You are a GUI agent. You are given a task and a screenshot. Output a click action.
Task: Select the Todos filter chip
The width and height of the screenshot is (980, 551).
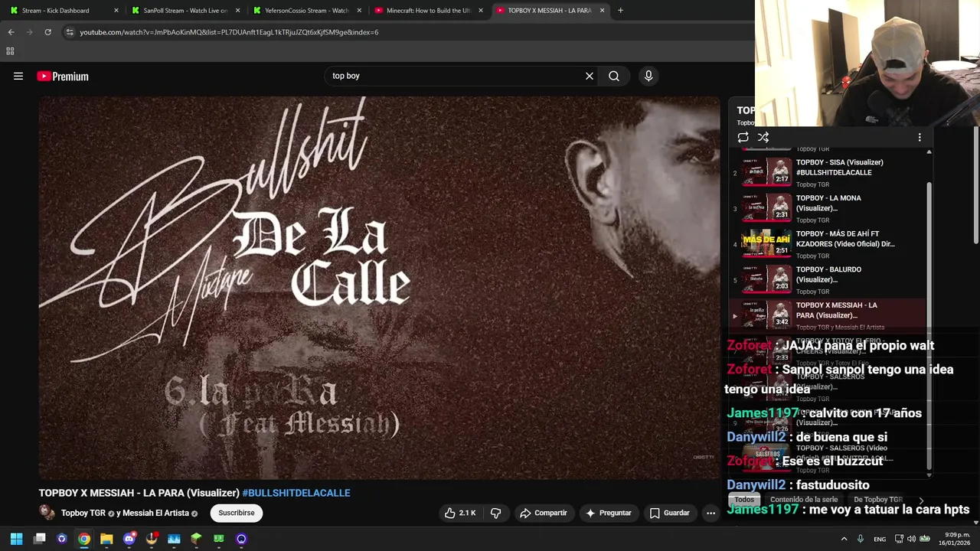point(744,500)
